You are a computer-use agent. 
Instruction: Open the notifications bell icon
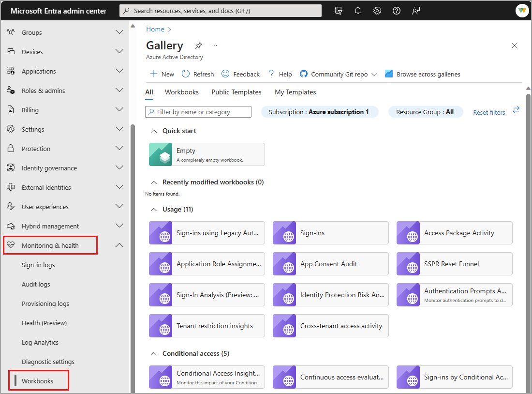pyautogui.click(x=358, y=10)
